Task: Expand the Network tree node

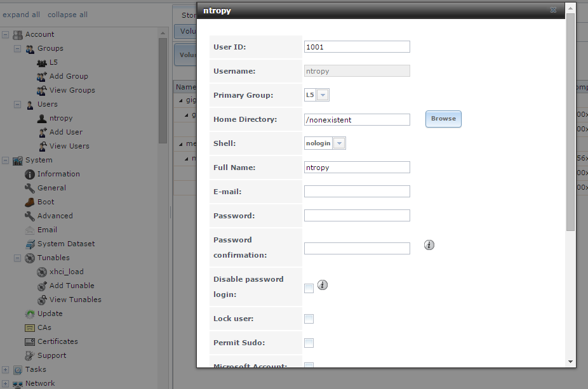Action: click(x=5, y=384)
